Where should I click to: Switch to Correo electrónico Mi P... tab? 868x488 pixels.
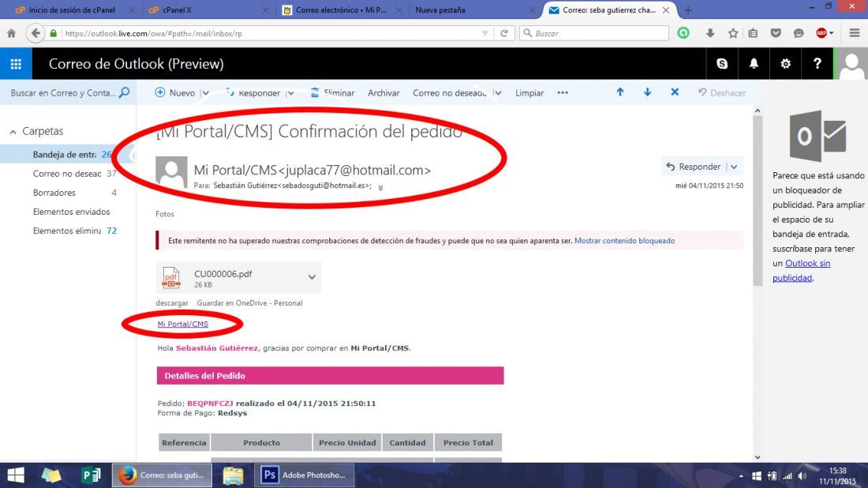click(341, 10)
